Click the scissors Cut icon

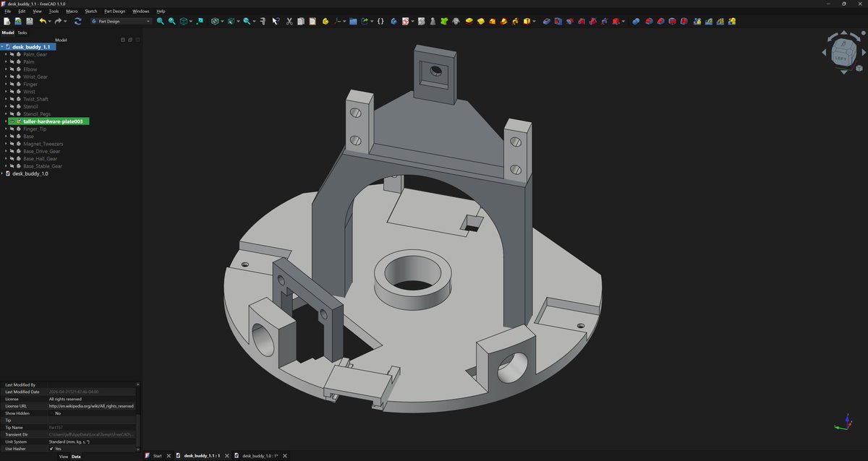coord(289,21)
